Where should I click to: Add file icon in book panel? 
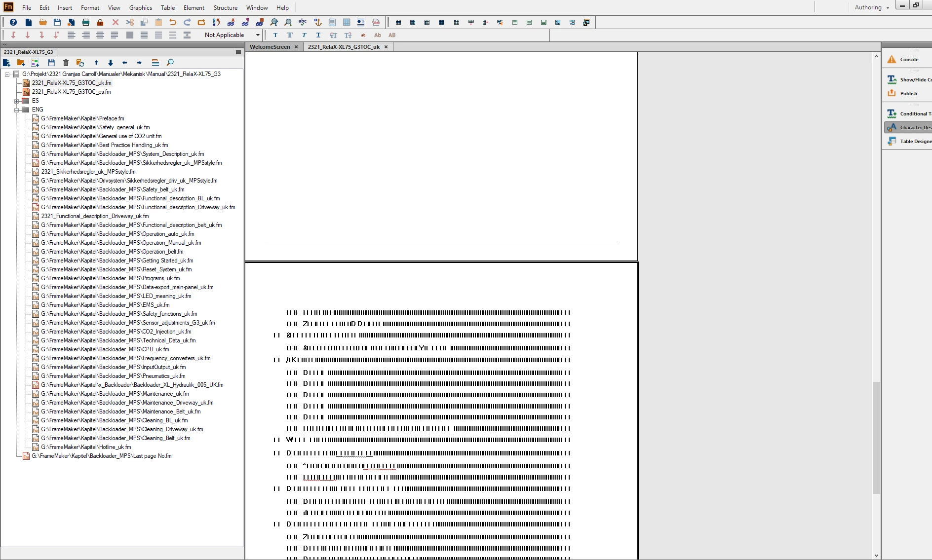[6, 63]
